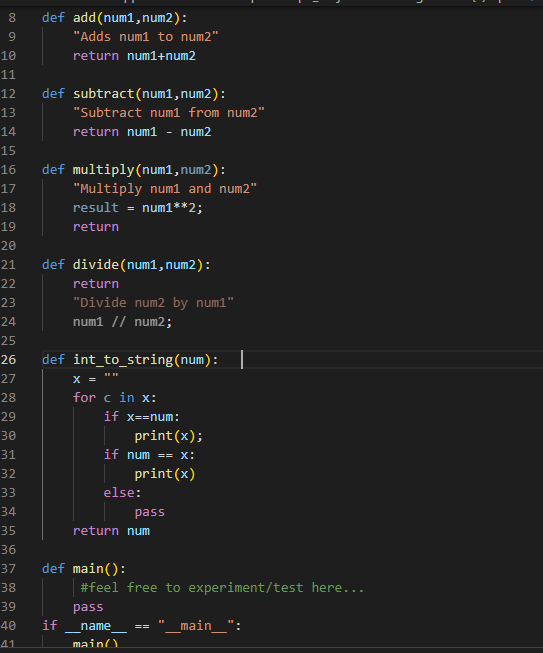Click 'if num == x:' on line 31
The image size is (543, 653).
(x=149, y=455)
